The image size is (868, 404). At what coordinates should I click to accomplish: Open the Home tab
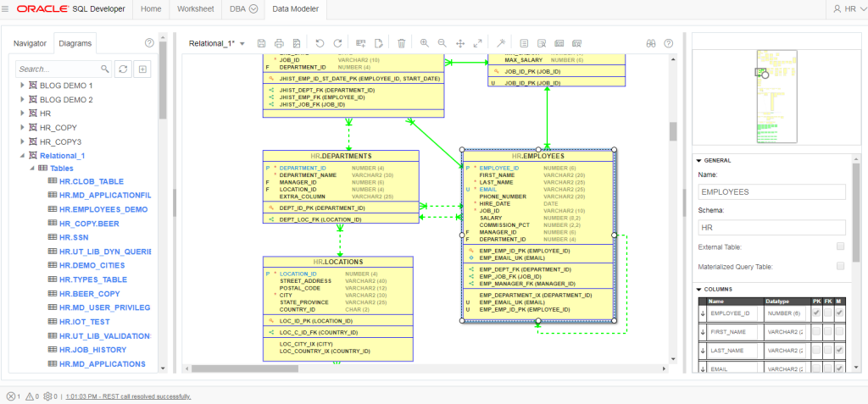[x=151, y=9]
